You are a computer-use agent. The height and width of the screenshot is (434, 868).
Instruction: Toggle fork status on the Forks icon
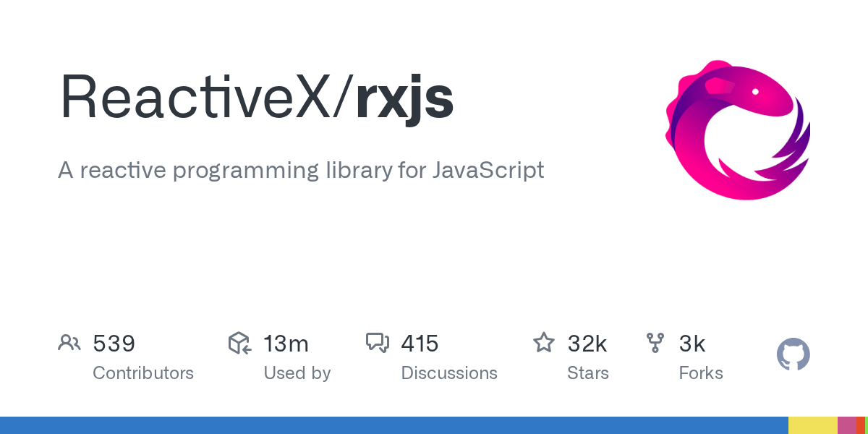click(655, 343)
